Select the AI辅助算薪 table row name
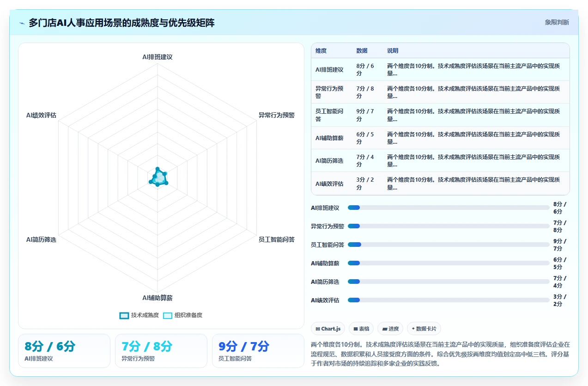Viewport: 588px width, 386px height. (x=329, y=138)
